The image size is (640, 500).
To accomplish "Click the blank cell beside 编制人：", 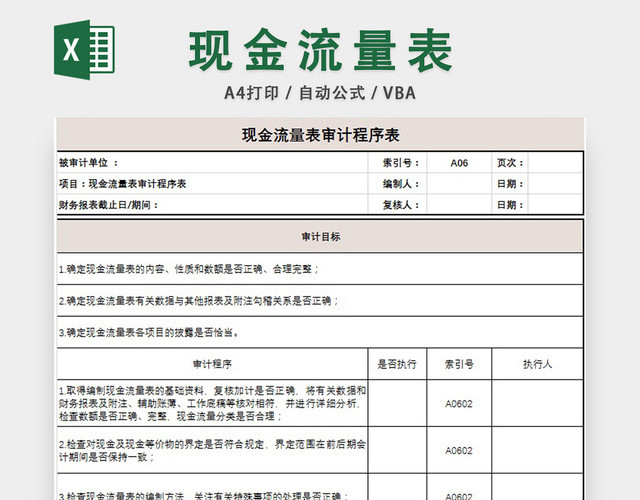I will coord(459,184).
